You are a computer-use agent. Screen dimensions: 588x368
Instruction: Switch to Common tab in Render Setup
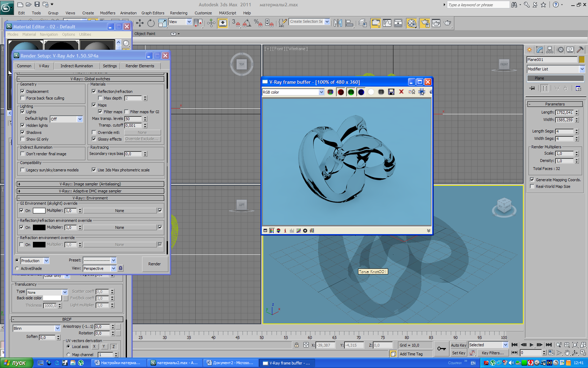pyautogui.click(x=24, y=66)
